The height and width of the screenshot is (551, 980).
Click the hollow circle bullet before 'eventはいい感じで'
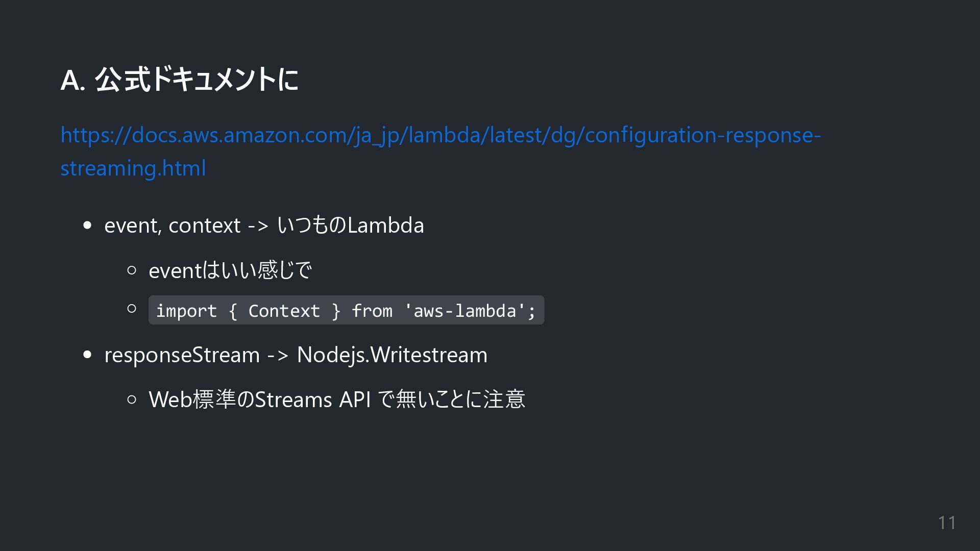[x=132, y=270]
